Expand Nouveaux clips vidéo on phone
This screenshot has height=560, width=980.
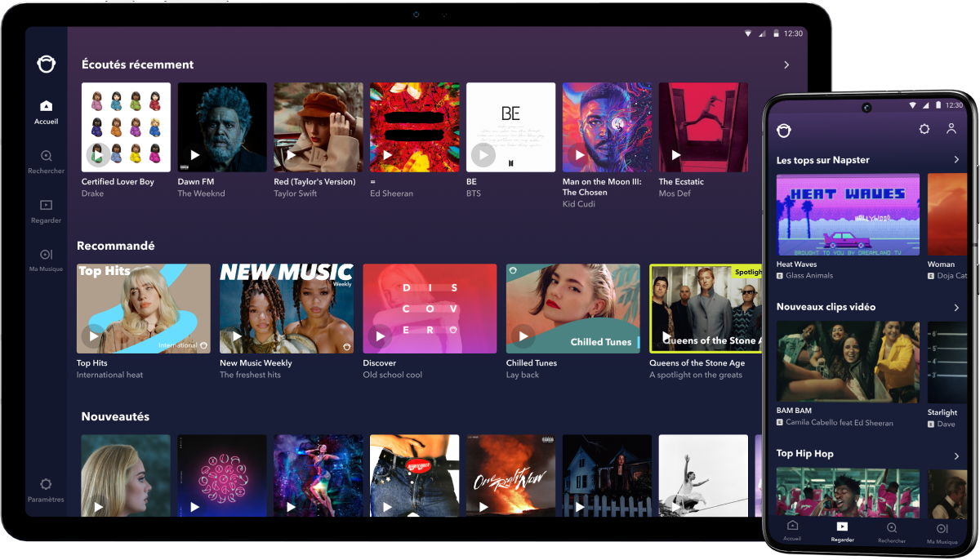(956, 308)
